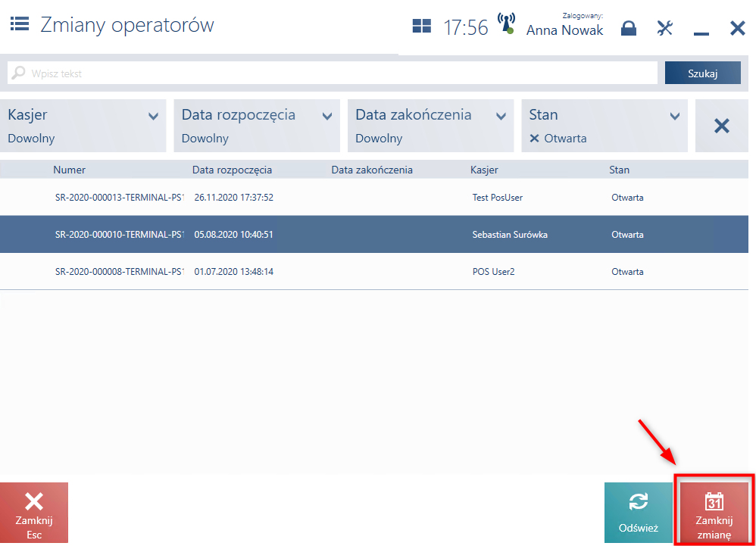Click the Szukaj search button
Viewport: 756px width, 546px height.
[x=702, y=73]
